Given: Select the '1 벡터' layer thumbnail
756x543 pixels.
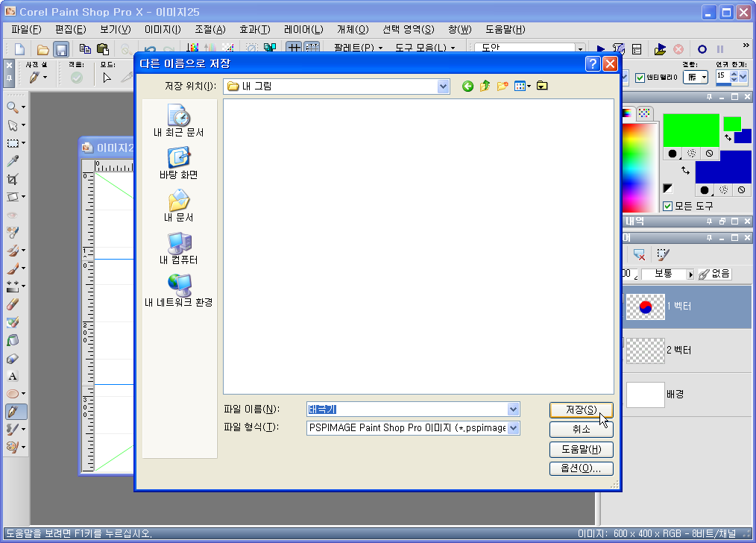Looking at the screenshot, I should click(x=645, y=307).
